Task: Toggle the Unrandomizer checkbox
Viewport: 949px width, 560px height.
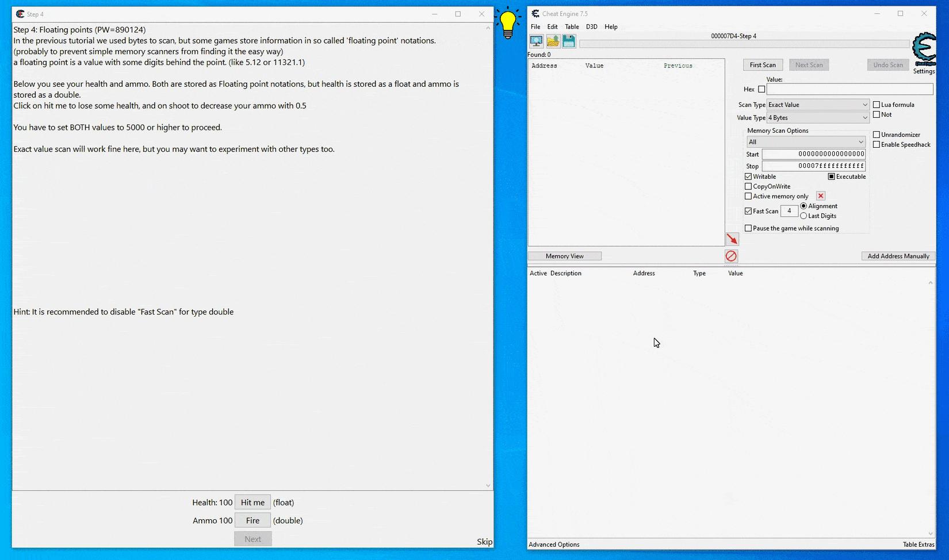Action: [x=877, y=135]
